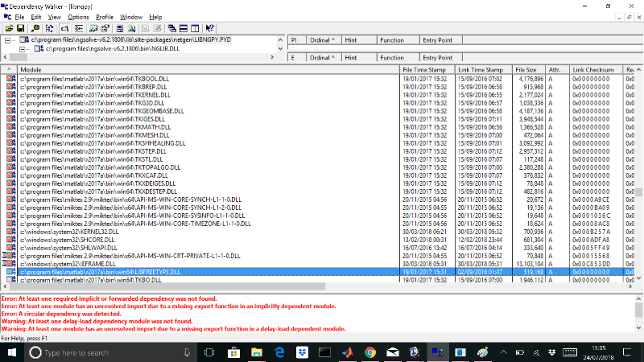The width and height of the screenshot is (644, 362).
Task: Select the highlighted LIBFREETYPE.DLL row
Action: point(317,272)
